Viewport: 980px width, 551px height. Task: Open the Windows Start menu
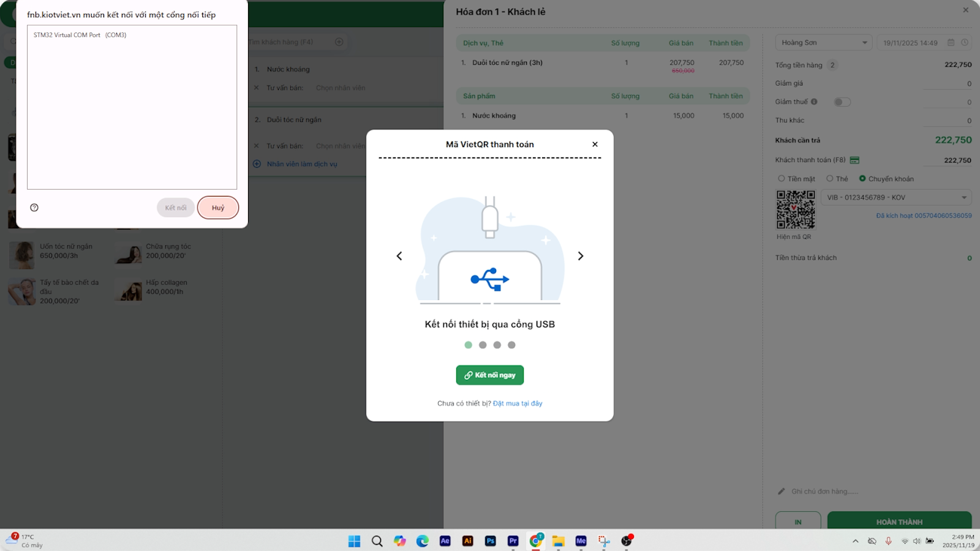[354, 541]
